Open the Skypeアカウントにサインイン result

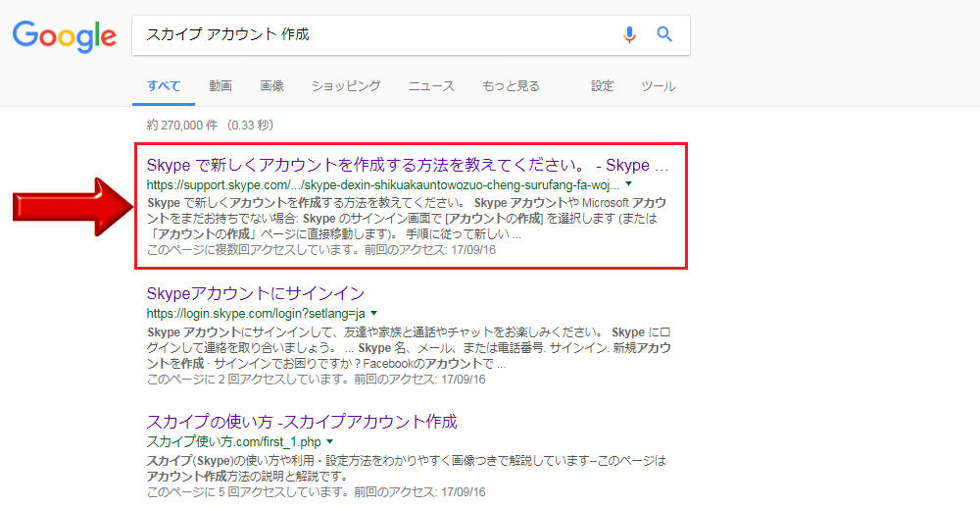pyautogui.click(x=256, y=293)
